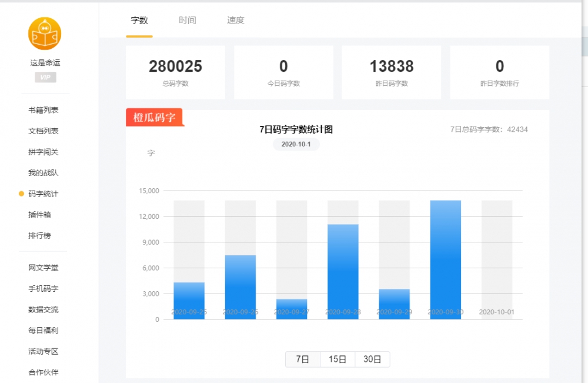Open 排行榜 in the sidebar

(x=40, y=235)
